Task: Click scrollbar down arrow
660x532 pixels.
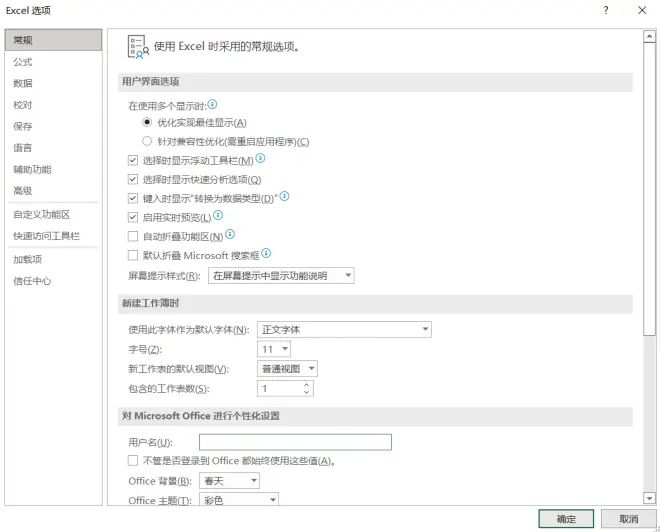Action: click(x=649, y=498)
